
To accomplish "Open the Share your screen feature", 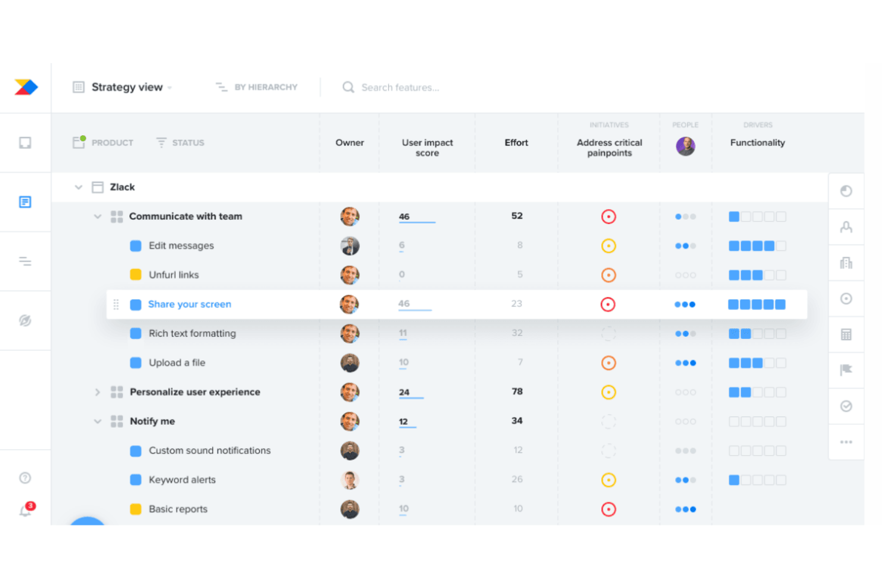I will pos(190,304).
